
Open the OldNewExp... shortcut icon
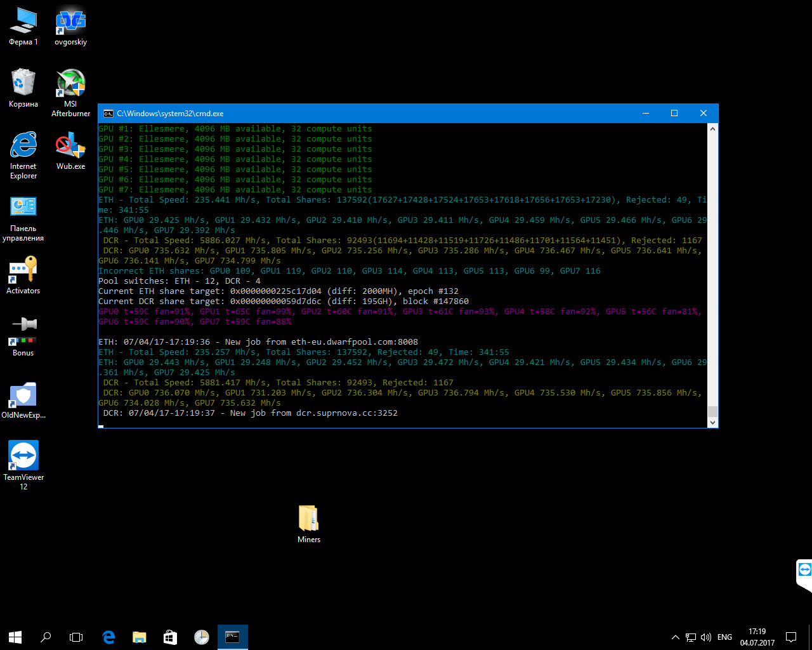[x=23, y=394]
